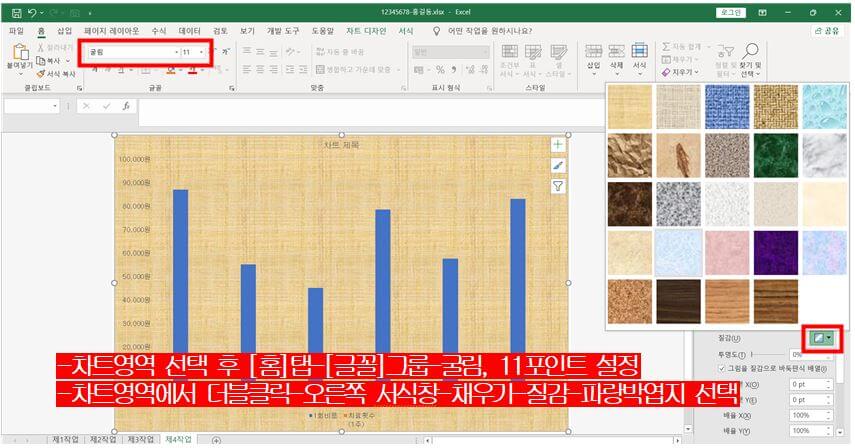Click the Format as Table icon
This screenshot has height=448, width=855.
click(x=533, y=52)
